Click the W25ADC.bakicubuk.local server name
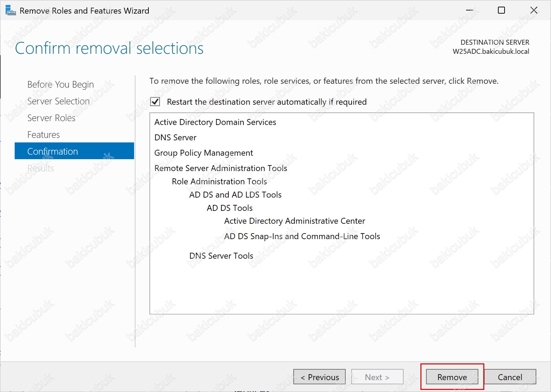 491,51
